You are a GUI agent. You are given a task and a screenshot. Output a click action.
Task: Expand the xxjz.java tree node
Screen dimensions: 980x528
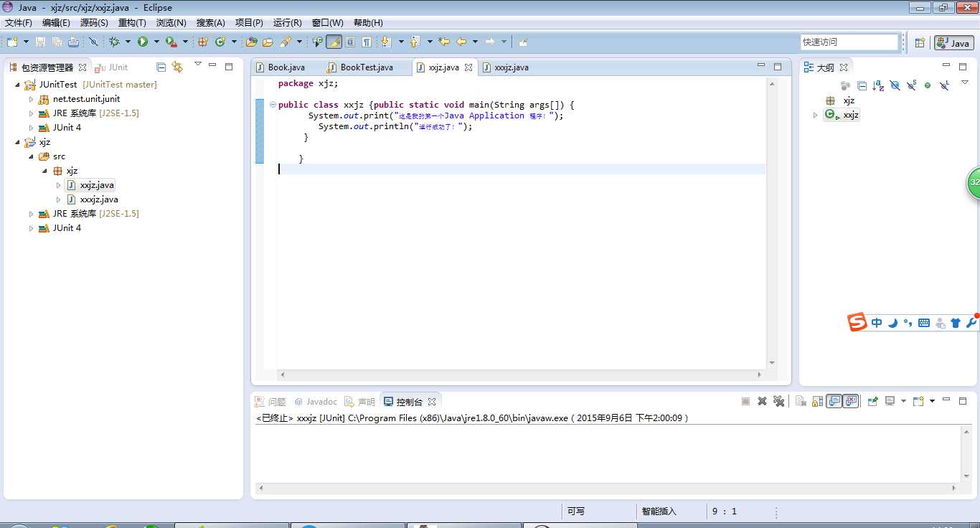pos(59,185)
